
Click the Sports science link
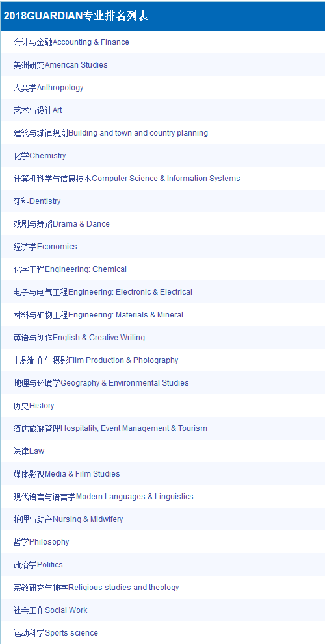[x=55, y=633]
